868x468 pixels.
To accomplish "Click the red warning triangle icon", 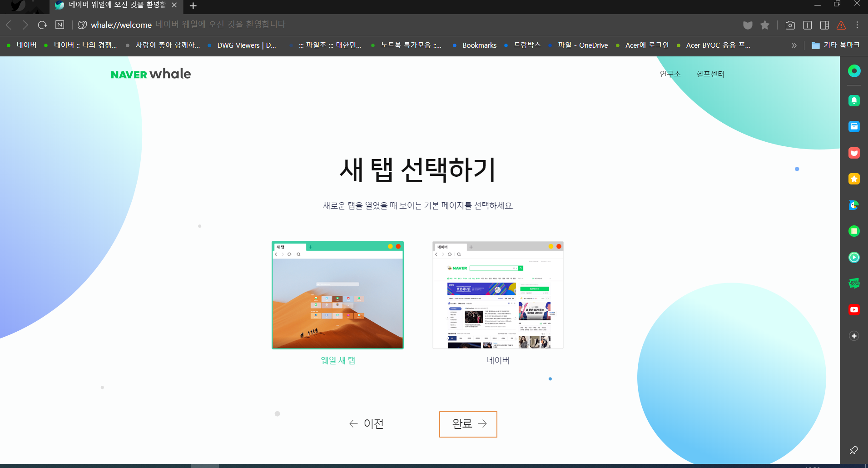I will [x=841, y=25].
